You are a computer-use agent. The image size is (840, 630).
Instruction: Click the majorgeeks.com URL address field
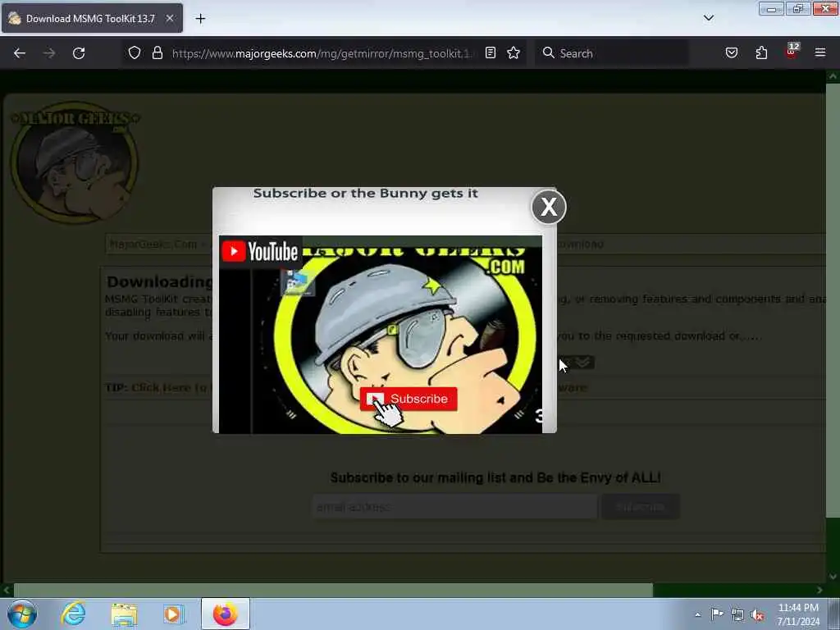[322, 53]
